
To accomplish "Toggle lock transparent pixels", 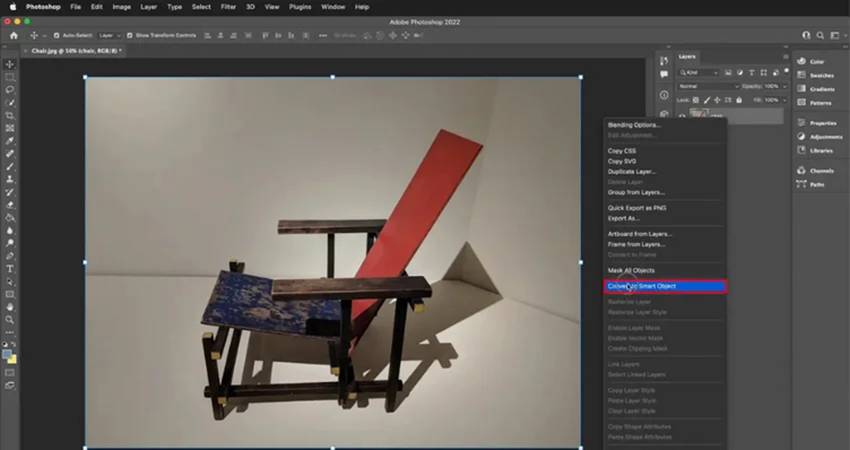I will 696,100.
